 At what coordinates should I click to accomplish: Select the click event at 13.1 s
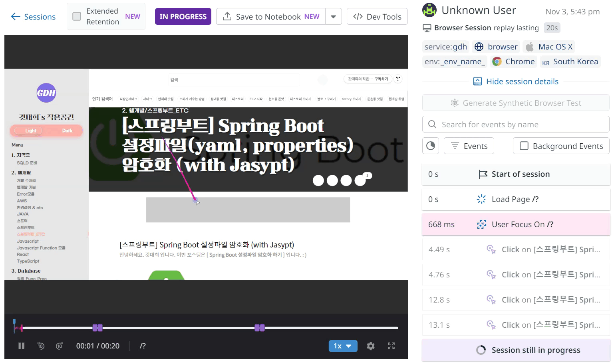516,325
